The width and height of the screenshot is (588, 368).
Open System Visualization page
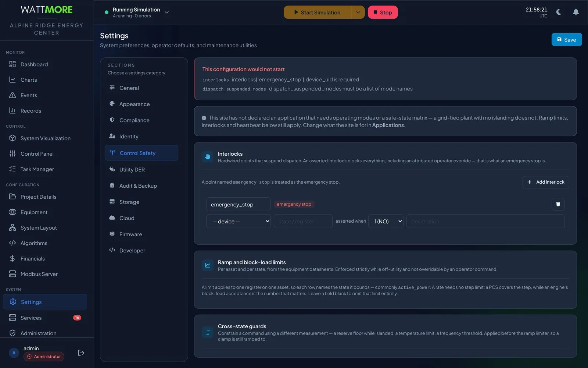pos(45,138)
